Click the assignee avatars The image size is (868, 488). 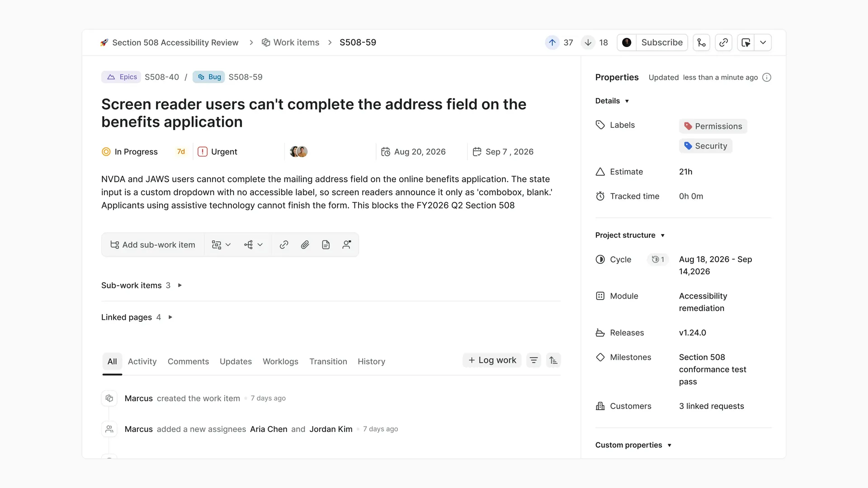[299, 152]
